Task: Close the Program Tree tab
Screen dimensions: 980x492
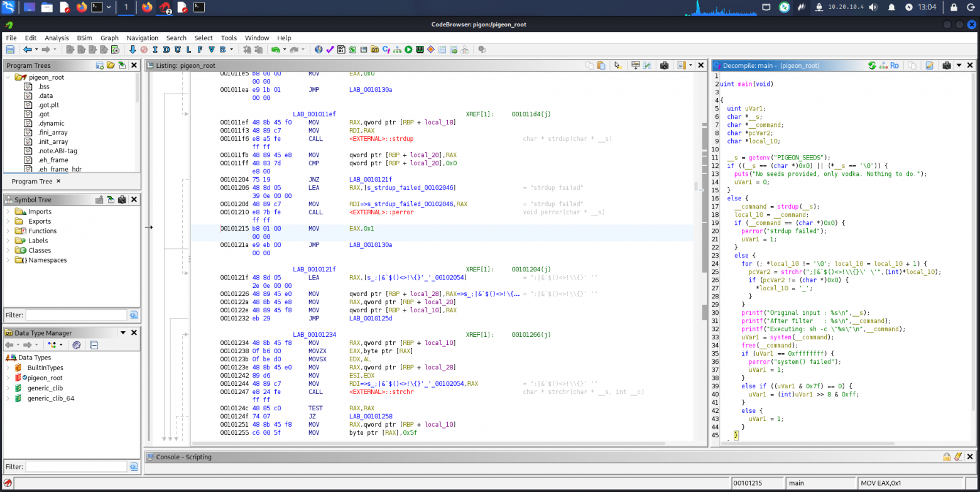Action: (x=58, y=181)
